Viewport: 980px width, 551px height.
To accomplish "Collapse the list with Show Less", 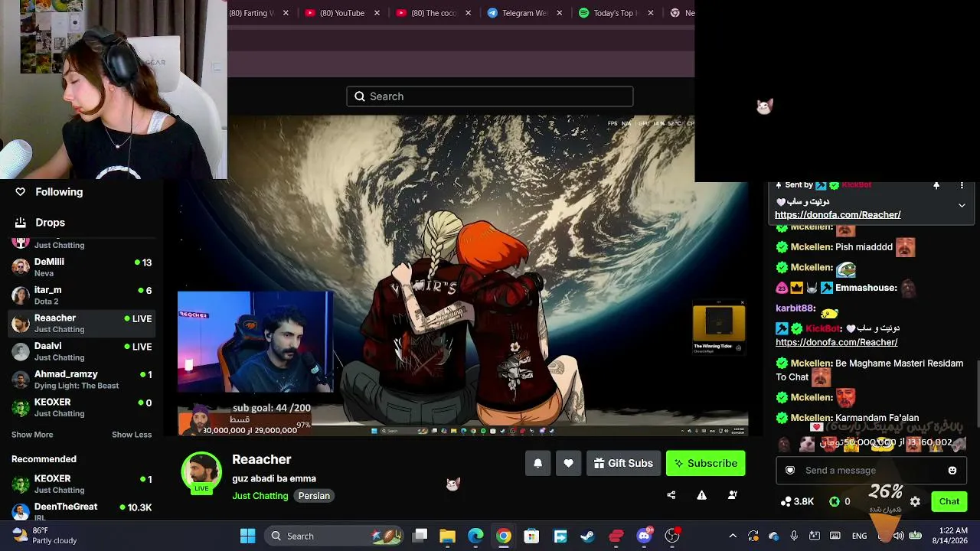I will (132, 435).
